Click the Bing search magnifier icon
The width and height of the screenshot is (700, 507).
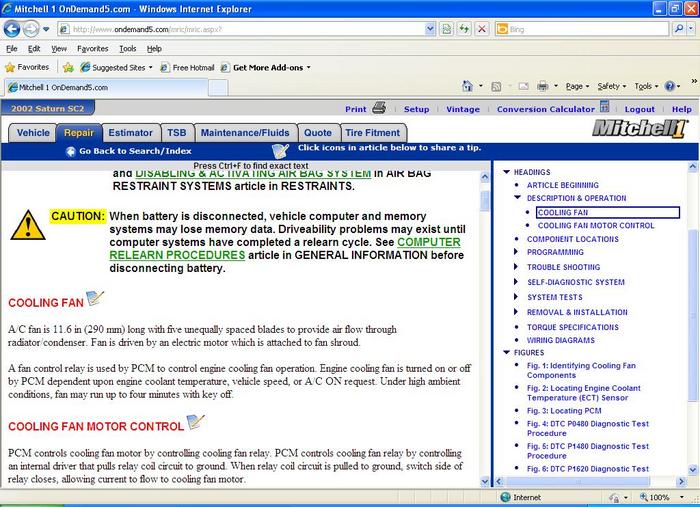pyautogui.click(x=679, y=29)
